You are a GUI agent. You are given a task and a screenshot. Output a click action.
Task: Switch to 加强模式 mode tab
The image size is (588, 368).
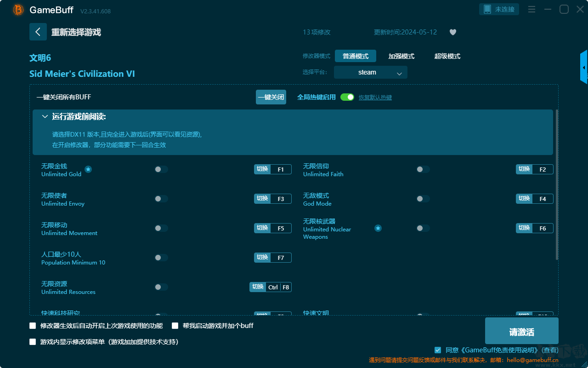401,56
